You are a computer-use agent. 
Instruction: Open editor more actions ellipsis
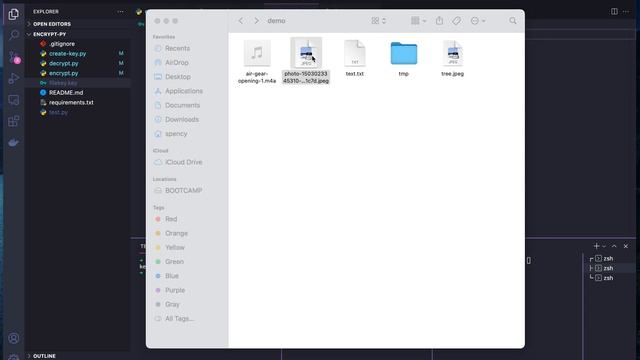(626, 11)
